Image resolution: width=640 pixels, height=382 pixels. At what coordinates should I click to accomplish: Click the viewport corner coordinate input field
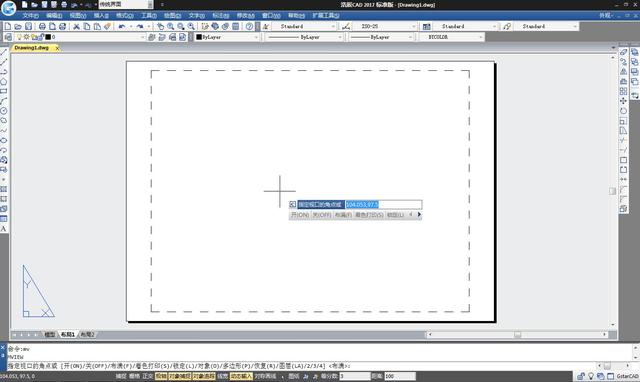(384, 204)
